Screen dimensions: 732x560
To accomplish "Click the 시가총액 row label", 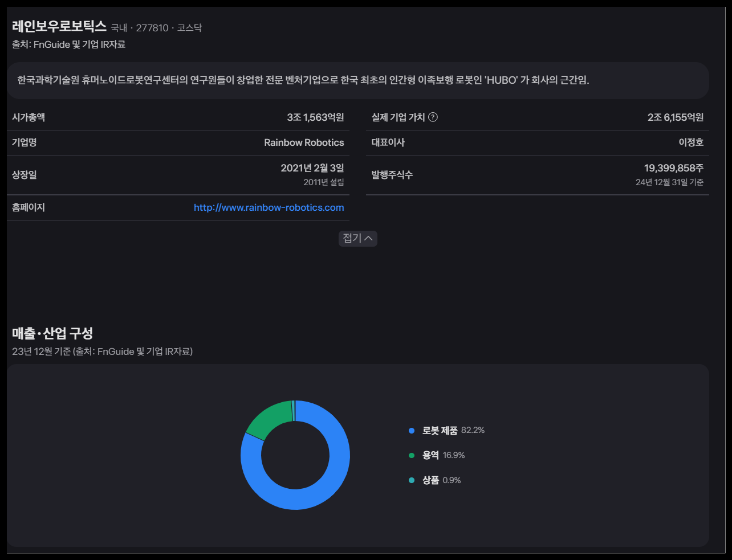I will [x=29, y=117].
